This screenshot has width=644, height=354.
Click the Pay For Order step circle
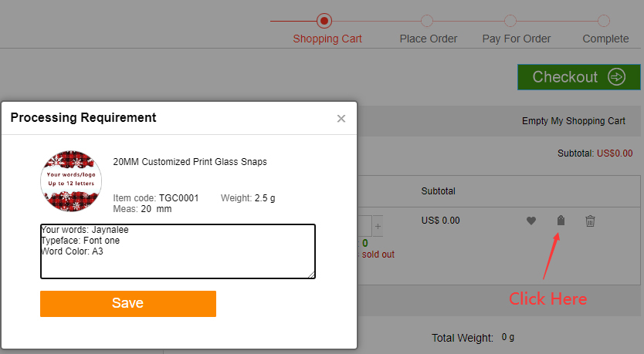coord(510,21)
